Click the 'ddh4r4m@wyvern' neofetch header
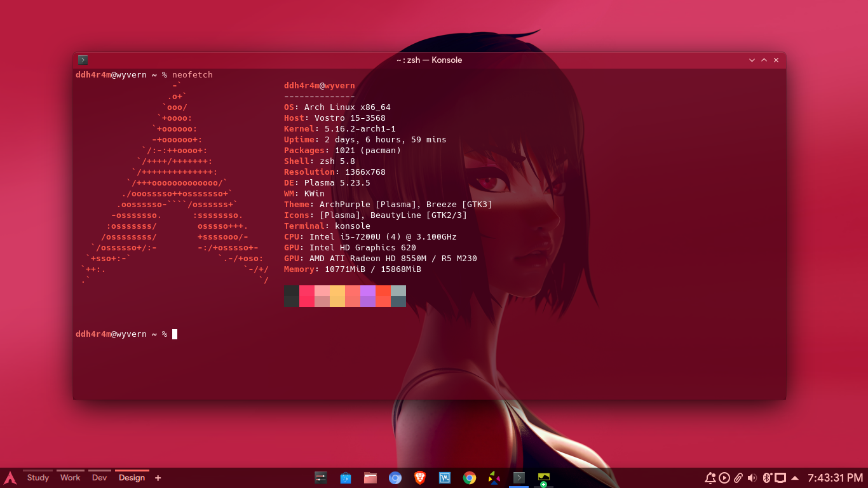Image resolution: width=868 pixels, height=488 pixels. coord(320,86)
